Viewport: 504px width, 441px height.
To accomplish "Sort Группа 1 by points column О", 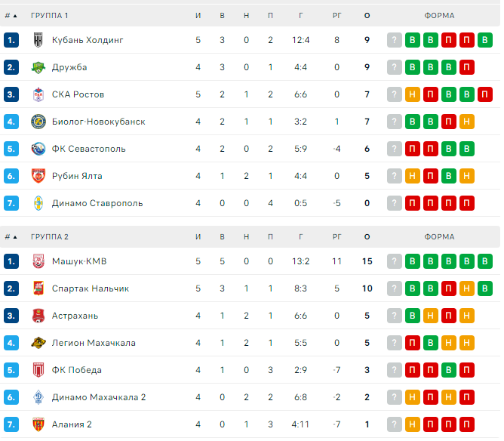I will click(x=367, y=15).
